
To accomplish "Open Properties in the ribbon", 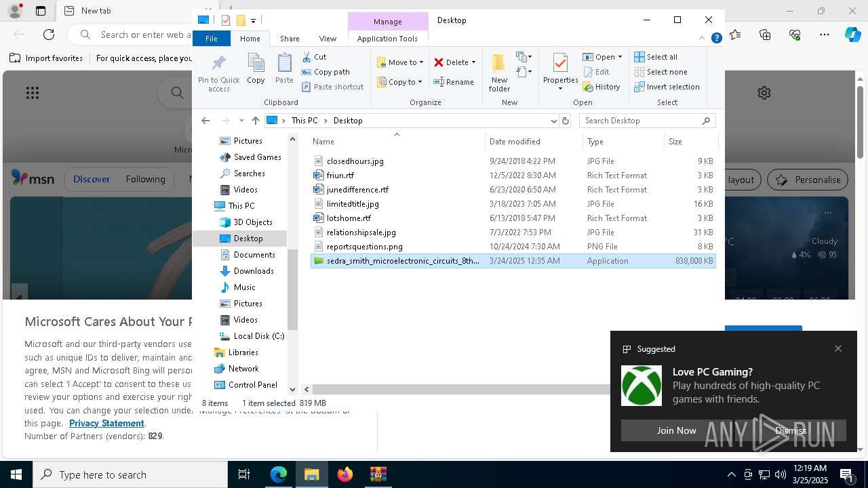I will click(560, 73).
